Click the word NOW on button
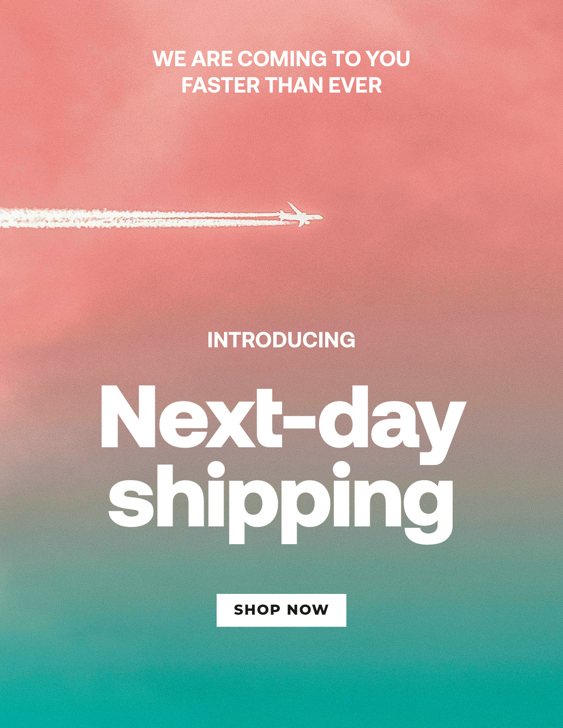The width and height of the screenshot is (563, 728). [x=308, y=610]
